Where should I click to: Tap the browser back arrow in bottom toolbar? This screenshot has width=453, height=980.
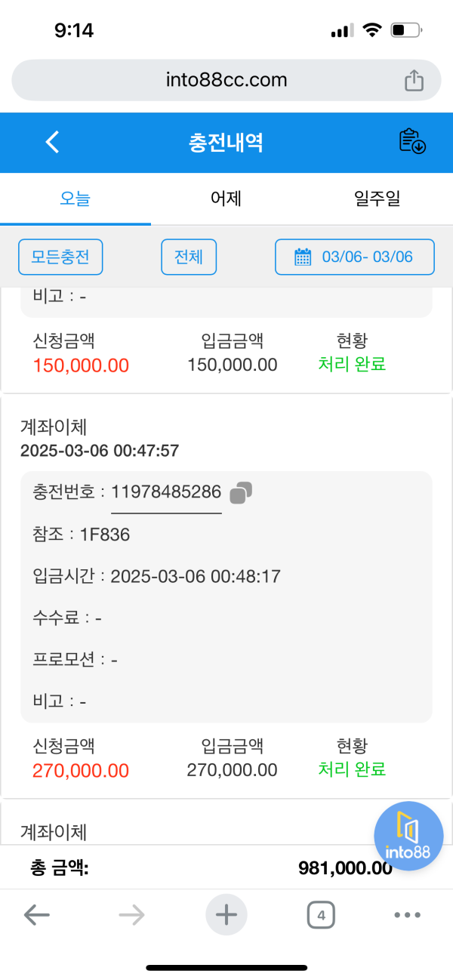click(36, 916)
